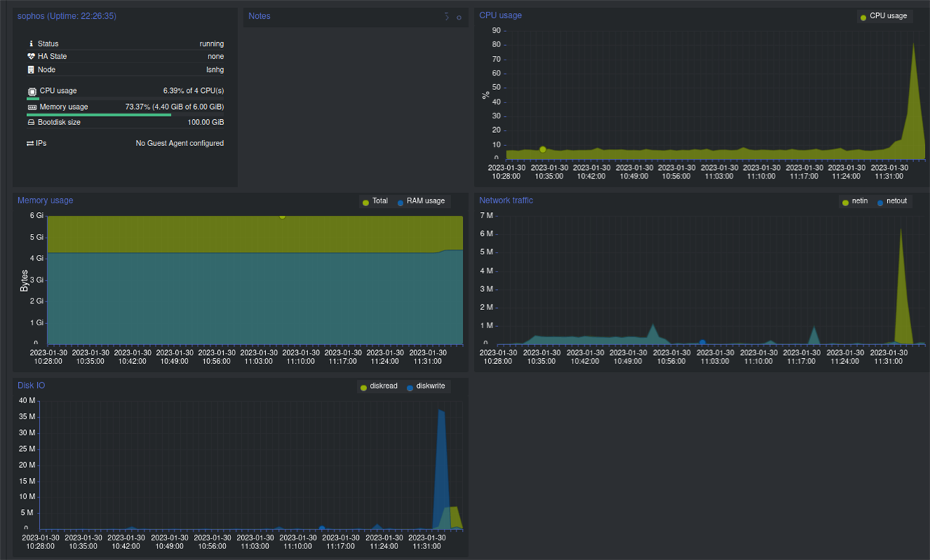Click the Network traffic chart title

point(506,200)
